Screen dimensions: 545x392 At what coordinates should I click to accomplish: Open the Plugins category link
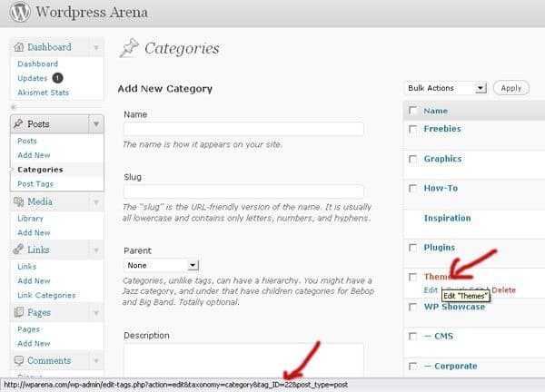(440, 248)
